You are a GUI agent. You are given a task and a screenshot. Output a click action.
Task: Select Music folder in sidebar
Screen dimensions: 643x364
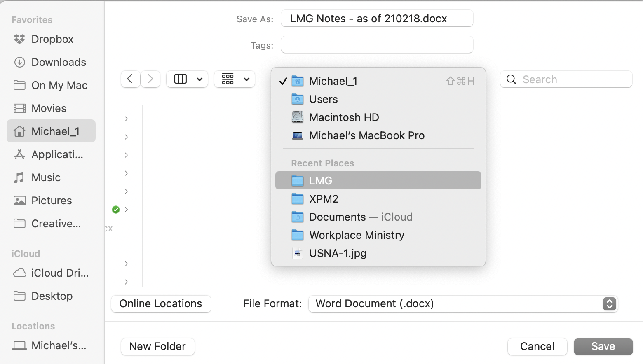pos(51,177)
